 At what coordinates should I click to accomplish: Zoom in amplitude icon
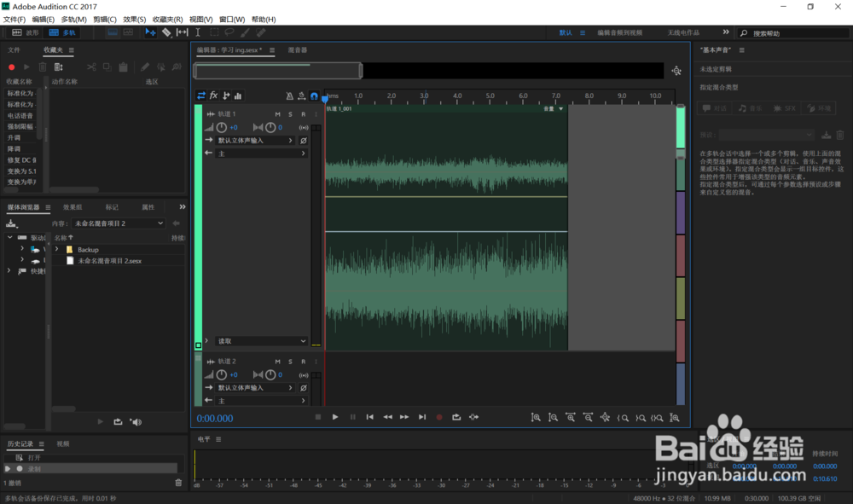[x=536, y=418]
